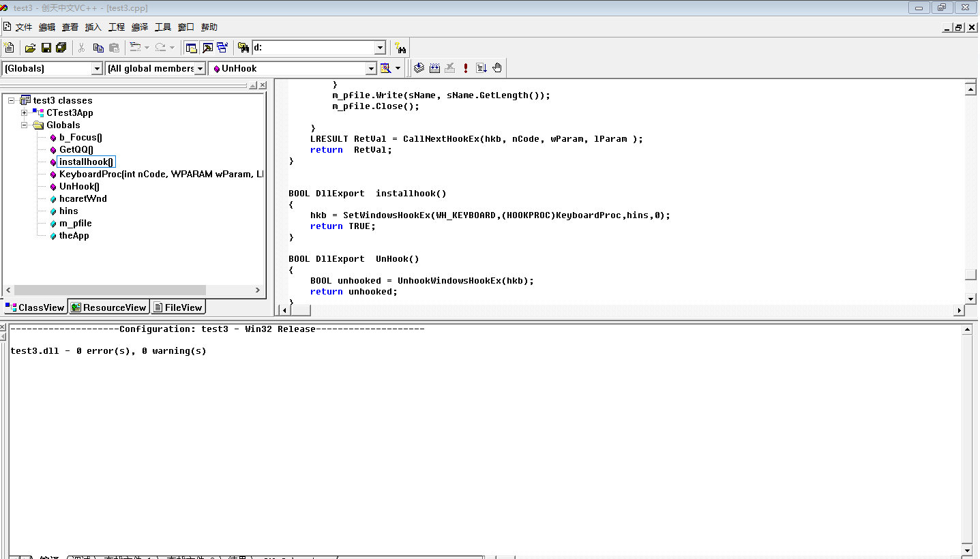
Task: Click the type-to-find input field with 'd:'
Action: 313,48
